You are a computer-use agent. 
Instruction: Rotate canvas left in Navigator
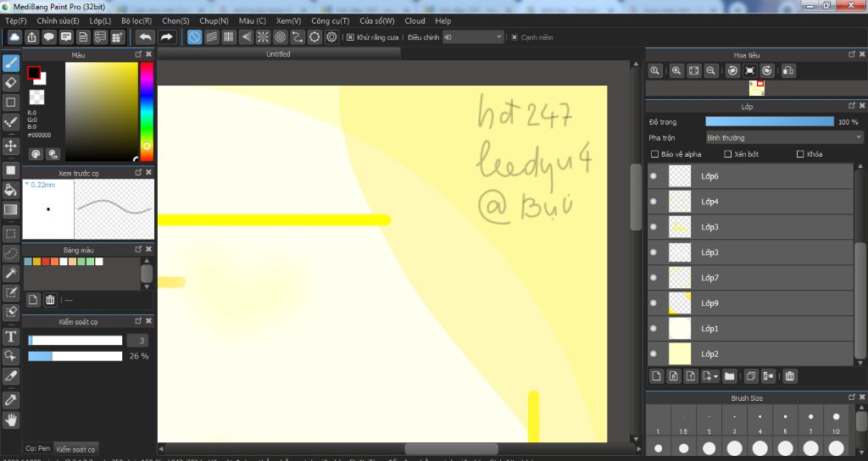pos(732,71)
